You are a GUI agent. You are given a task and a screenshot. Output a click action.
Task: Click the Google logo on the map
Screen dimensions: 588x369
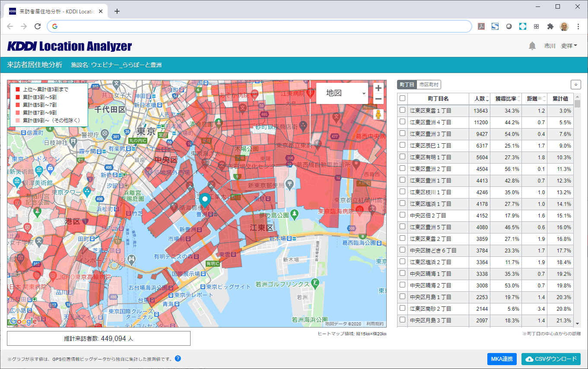pyautogui.click(x=23, y=321)
